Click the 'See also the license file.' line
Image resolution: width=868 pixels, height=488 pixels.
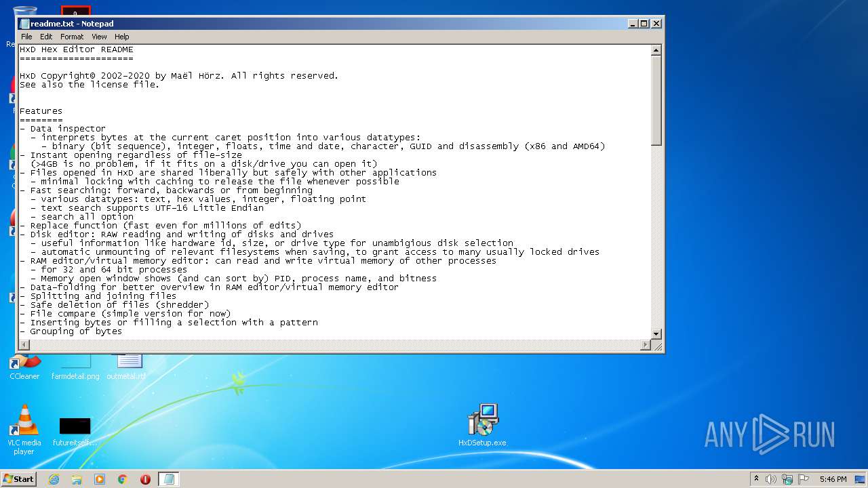click(90, 85)
